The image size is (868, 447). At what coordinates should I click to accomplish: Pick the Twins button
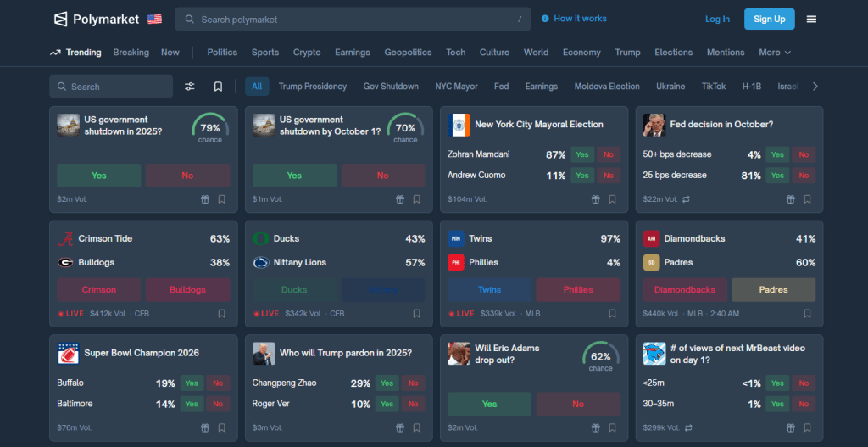click(x=489, y=290)
